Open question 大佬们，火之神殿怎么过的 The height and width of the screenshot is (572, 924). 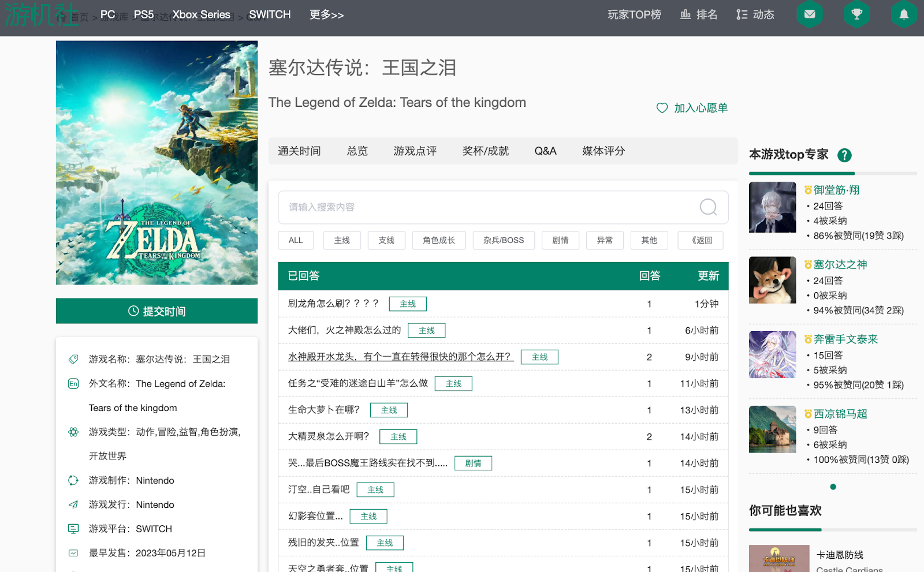click(x=344, y=330)
